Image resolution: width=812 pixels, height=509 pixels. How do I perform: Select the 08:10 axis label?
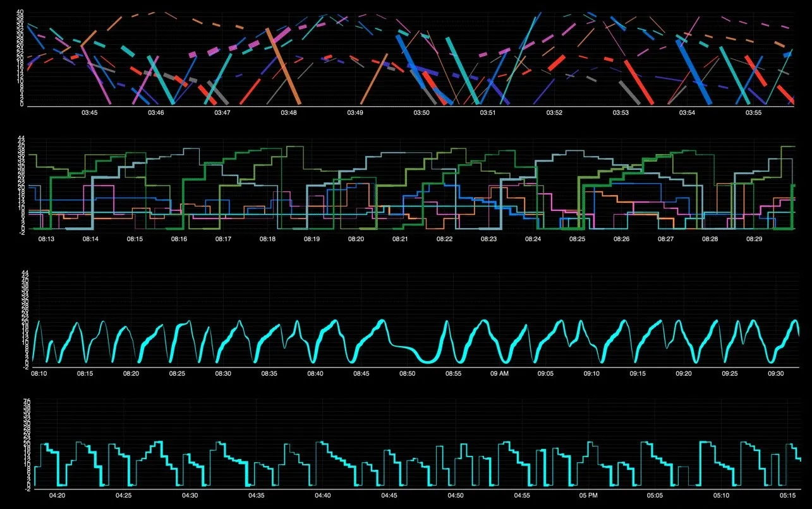[39, 374]
